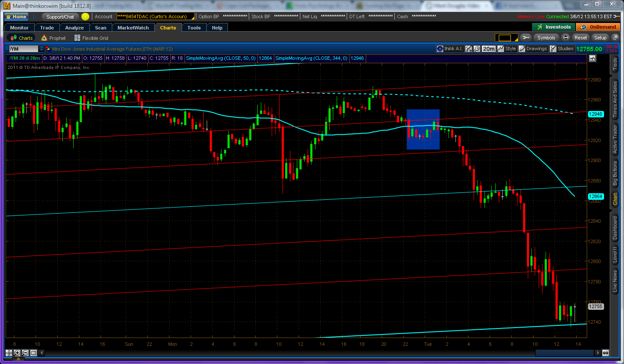The image size is (624, 364).
Task: Click the mini chart icon above the price axis
Action: coord(592,58)
